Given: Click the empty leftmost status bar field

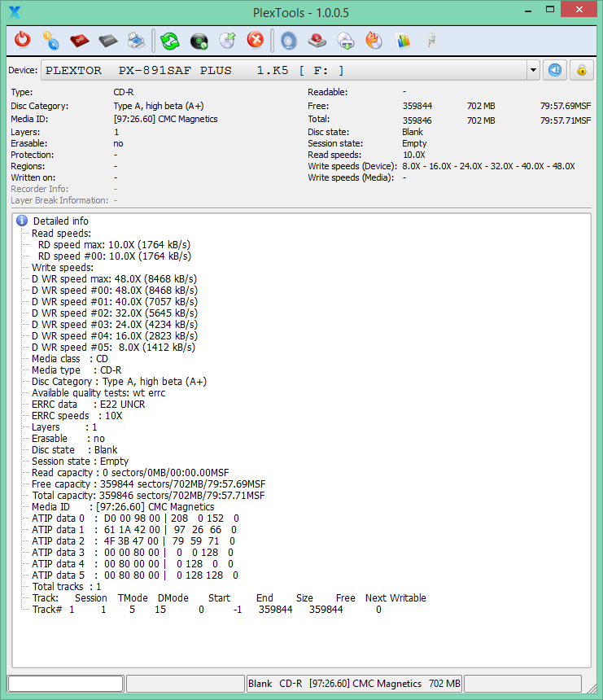Looking at the screenshot, I should pos(66,684).
